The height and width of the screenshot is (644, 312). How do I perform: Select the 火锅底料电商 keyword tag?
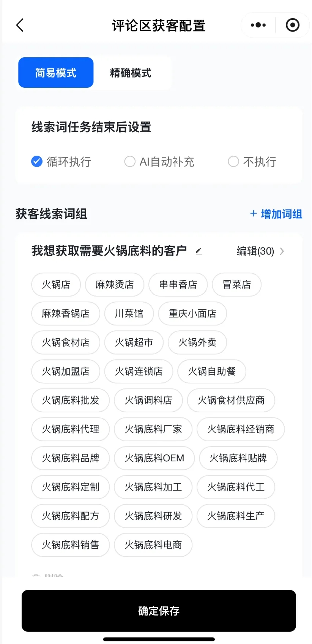click(153, 545)
